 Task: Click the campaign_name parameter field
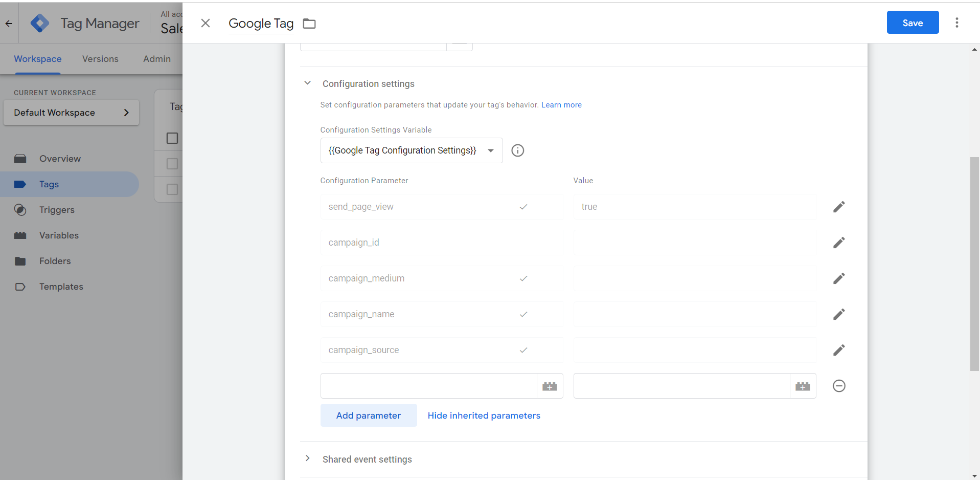(442, 314)
